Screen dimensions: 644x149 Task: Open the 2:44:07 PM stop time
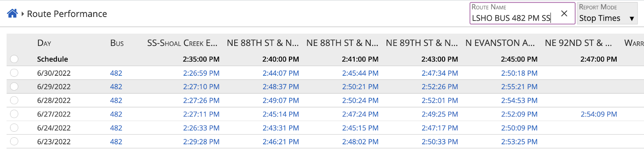click(281, 73)
